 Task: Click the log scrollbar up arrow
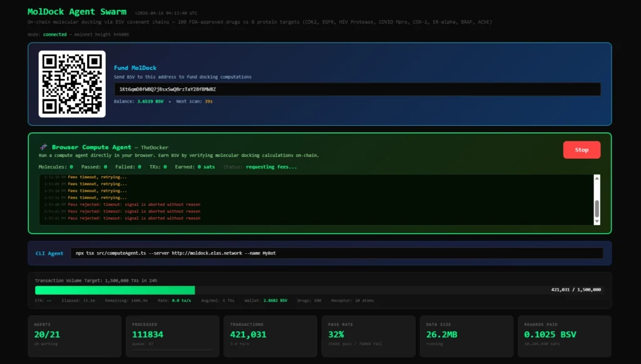click(x=597, y=178)
